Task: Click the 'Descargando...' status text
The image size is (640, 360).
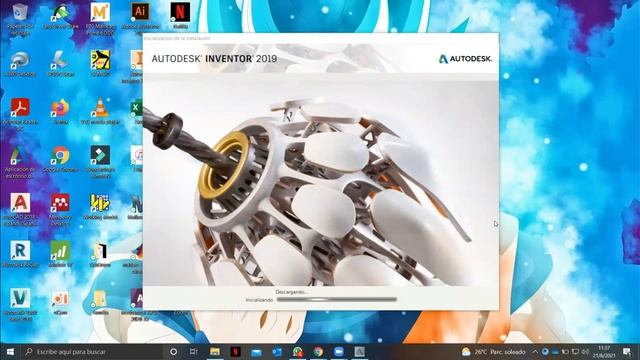Action: (291, 292)
